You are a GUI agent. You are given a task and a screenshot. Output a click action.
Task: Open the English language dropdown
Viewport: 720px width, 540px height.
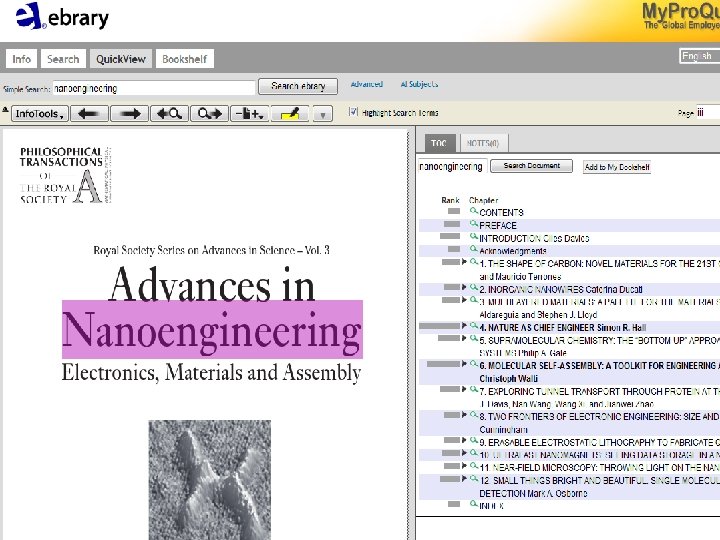pyautogui.click(x=699, y=56)
